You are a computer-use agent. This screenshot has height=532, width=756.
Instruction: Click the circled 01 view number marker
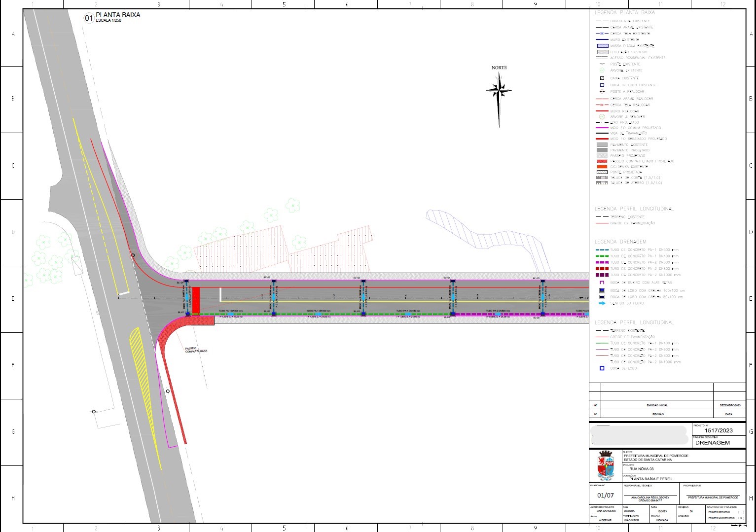[x=89, y=18]
